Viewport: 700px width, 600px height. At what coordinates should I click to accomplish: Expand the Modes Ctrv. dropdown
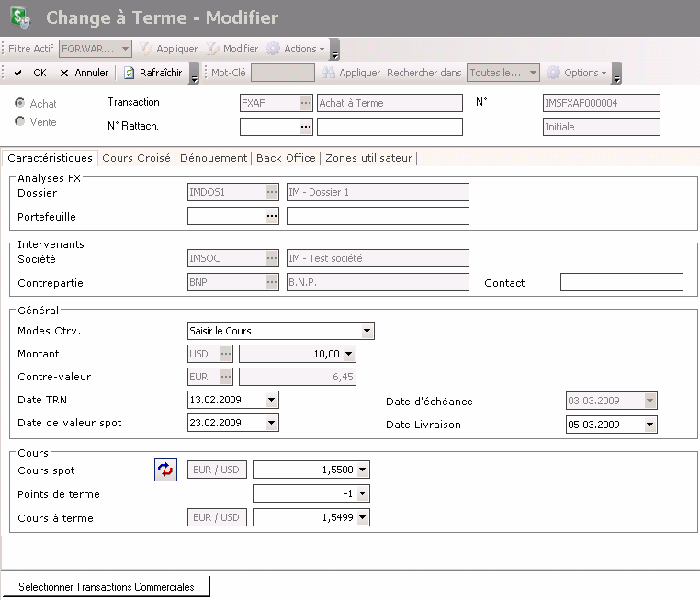click(x=367, y=331)
